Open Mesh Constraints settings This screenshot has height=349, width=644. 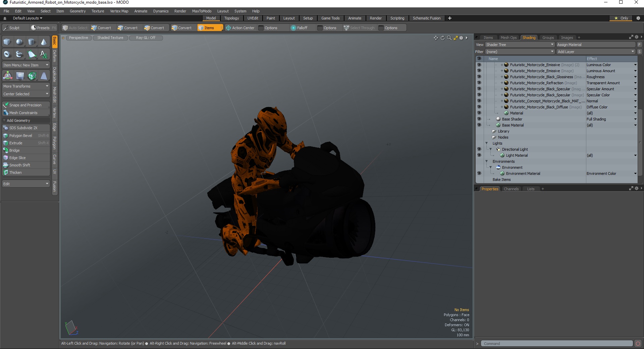point(26,113)
